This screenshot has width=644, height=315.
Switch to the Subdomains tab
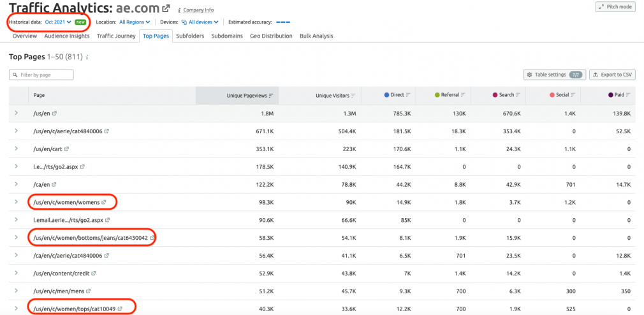pyautogui.click(x=227, y=36)
